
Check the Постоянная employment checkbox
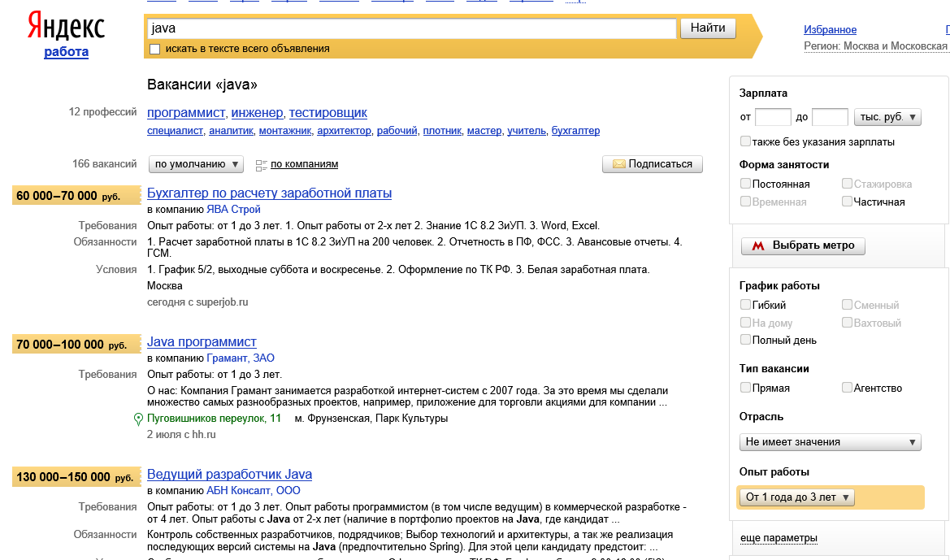point(745,184)
